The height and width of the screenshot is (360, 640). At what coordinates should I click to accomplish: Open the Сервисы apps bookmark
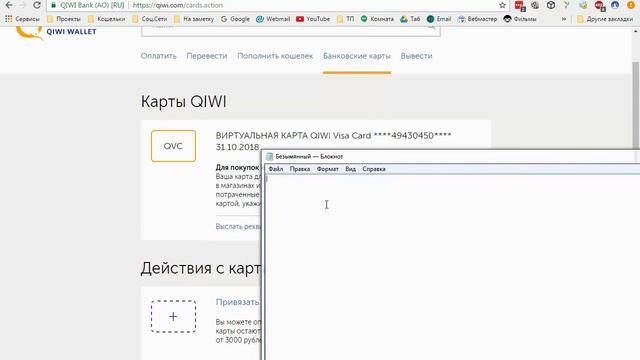tap(22, 19)
